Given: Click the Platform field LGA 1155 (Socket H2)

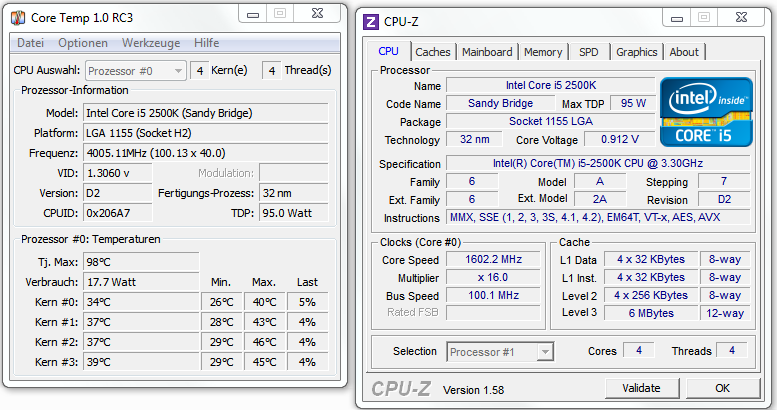Looking at the screenshot, I should tap(206, 133).
